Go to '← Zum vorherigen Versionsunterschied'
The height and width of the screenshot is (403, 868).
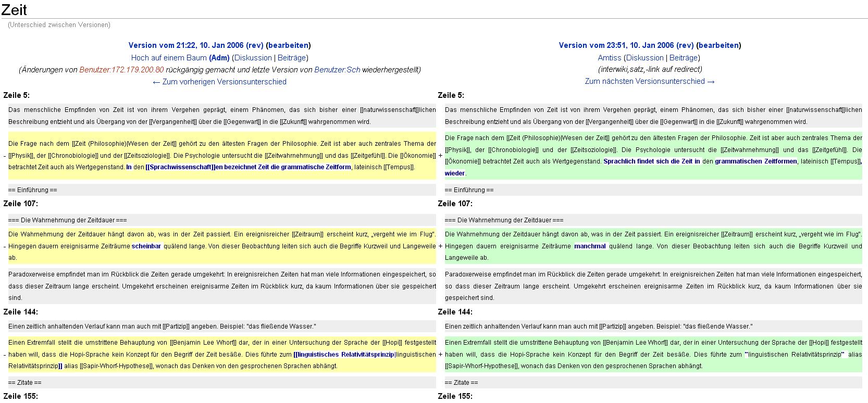219,82
